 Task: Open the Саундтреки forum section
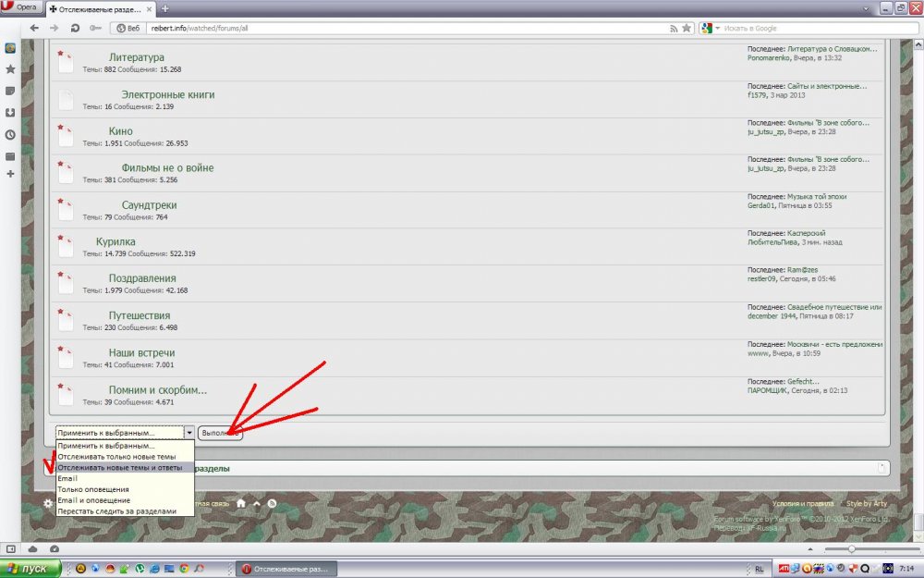(149, 204)
